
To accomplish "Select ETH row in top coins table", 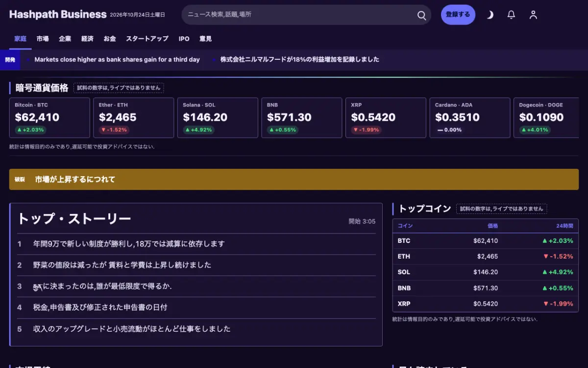I will [x=486, y=256].
